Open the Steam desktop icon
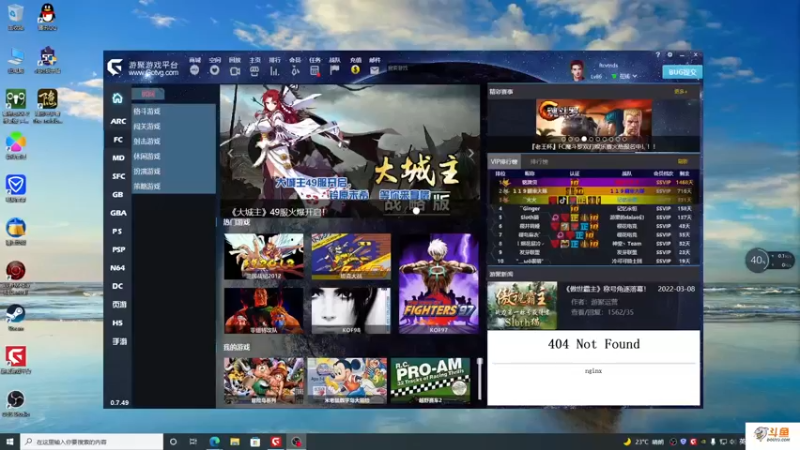 [x=15, y=317]
